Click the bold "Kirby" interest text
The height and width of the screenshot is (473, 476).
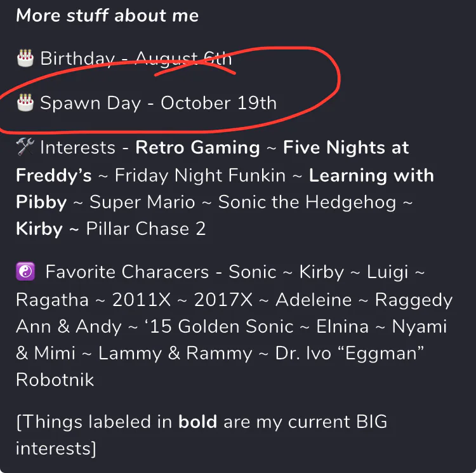pos(39,229)
